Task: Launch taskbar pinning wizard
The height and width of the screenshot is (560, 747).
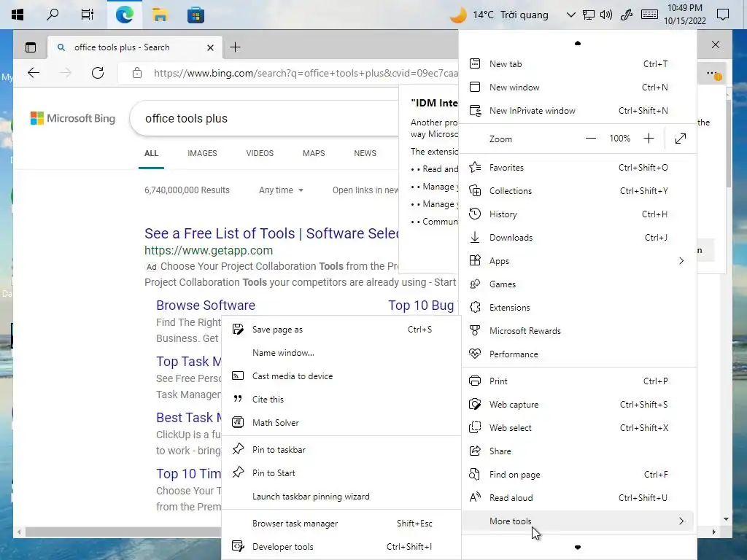Action: click(x=341, y=496)
